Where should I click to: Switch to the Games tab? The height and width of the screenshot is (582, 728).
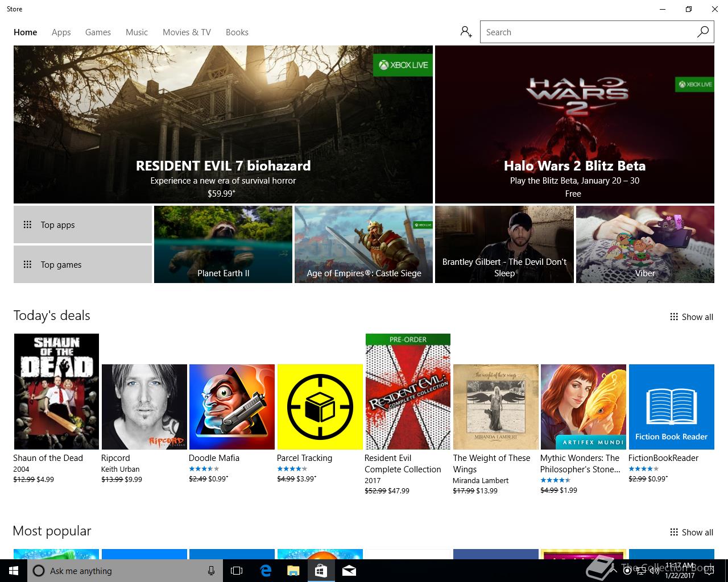pyautogui.click(x=98, y=32)
